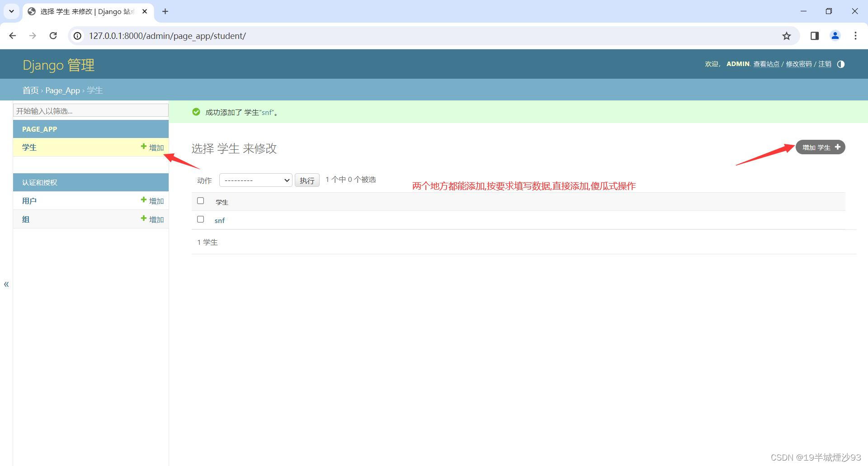This screenshot has width=868, height=466.
Task: Close the Django admin browser tab
Action: coord(145,11)
